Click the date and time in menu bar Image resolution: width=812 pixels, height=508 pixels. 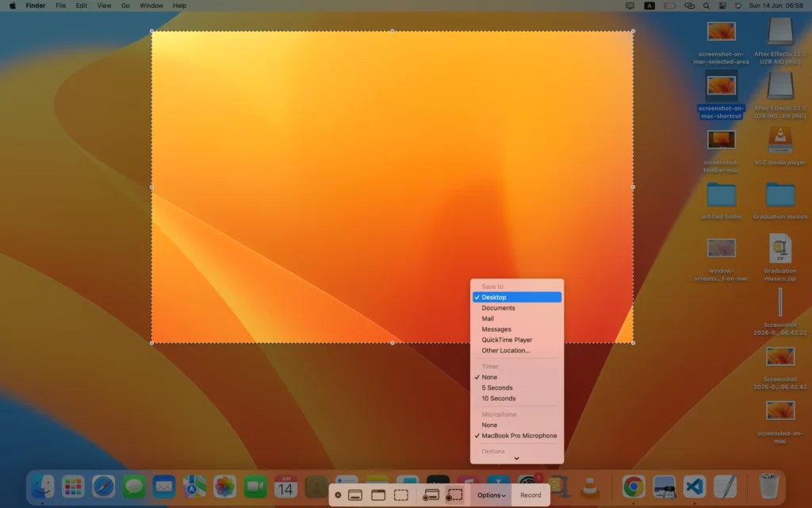pyautogui.click(x=776, y=6)
